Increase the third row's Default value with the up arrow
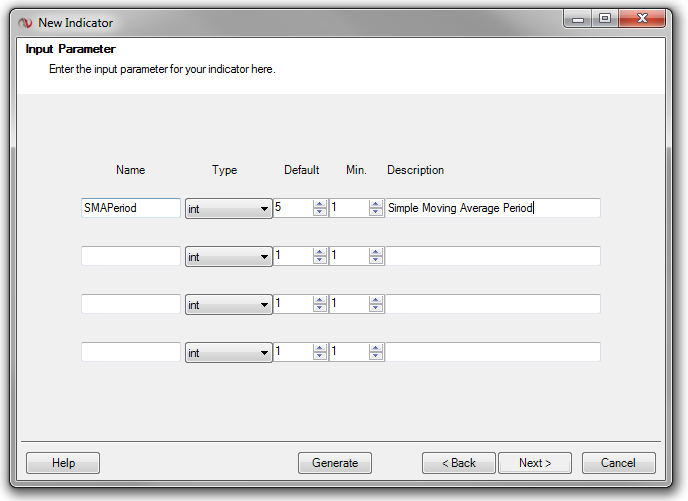Viewport: 688px width, 501px height. tap(320, 300)
